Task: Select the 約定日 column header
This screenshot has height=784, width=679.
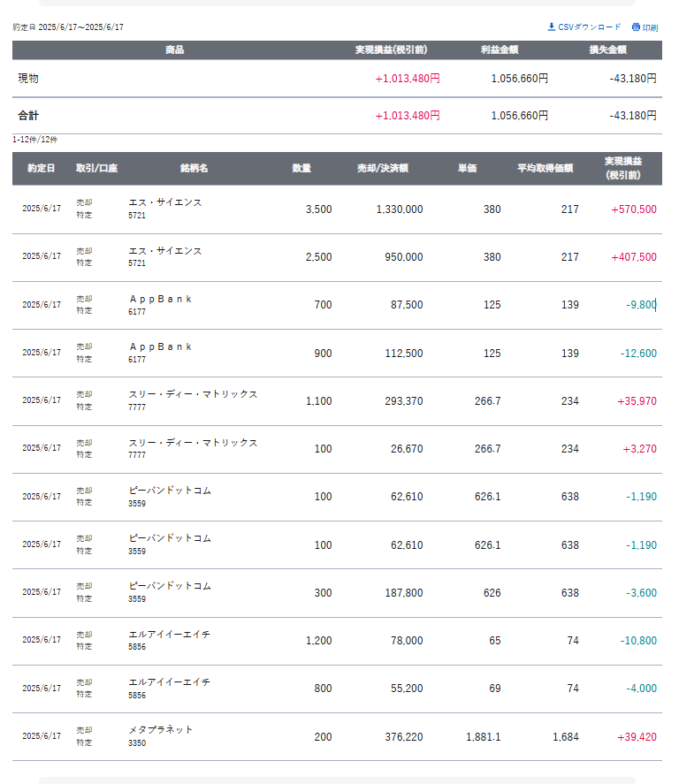Action: (x=41, y=169)
